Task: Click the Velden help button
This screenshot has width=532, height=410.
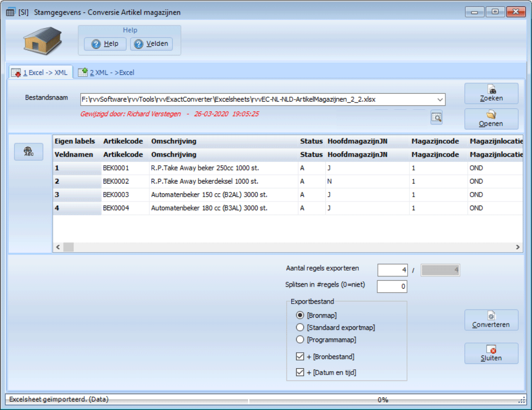Action: (x=151, y=44)
